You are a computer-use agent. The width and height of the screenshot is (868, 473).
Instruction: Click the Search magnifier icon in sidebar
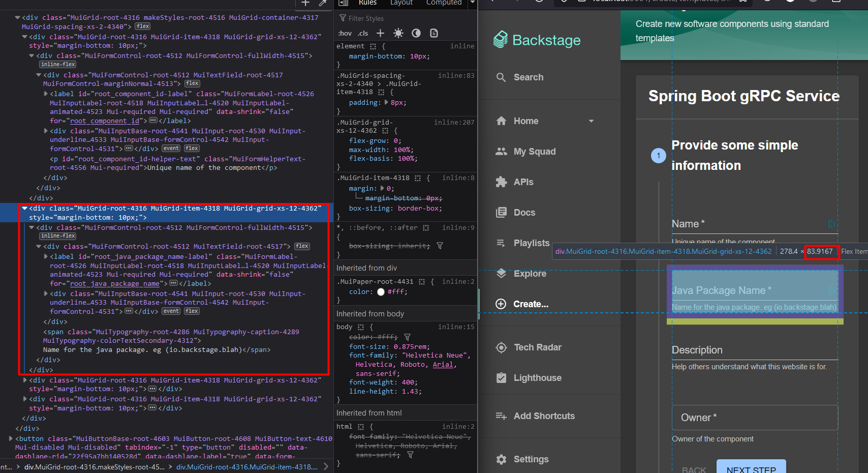[x=501, y=77]
